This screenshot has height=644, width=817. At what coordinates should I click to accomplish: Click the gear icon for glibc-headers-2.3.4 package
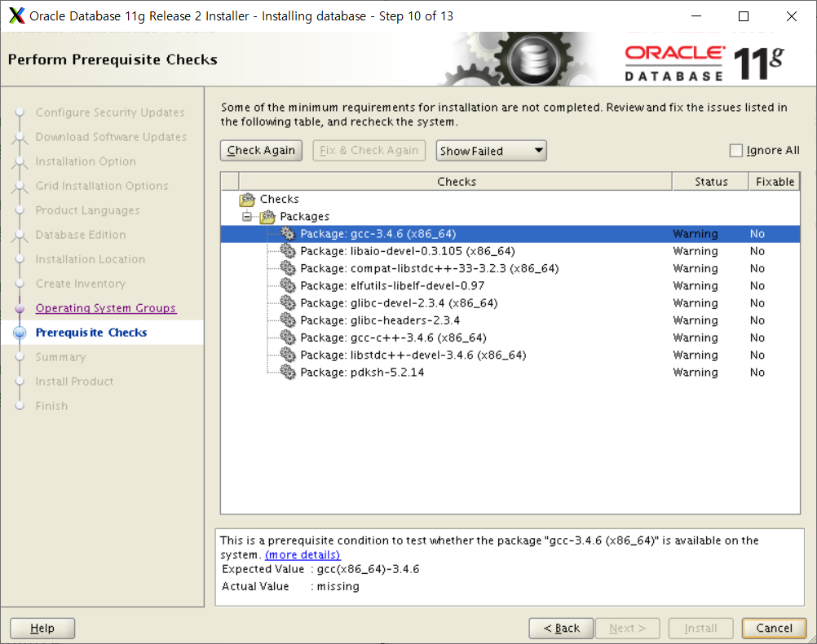[x=288, y=320]
